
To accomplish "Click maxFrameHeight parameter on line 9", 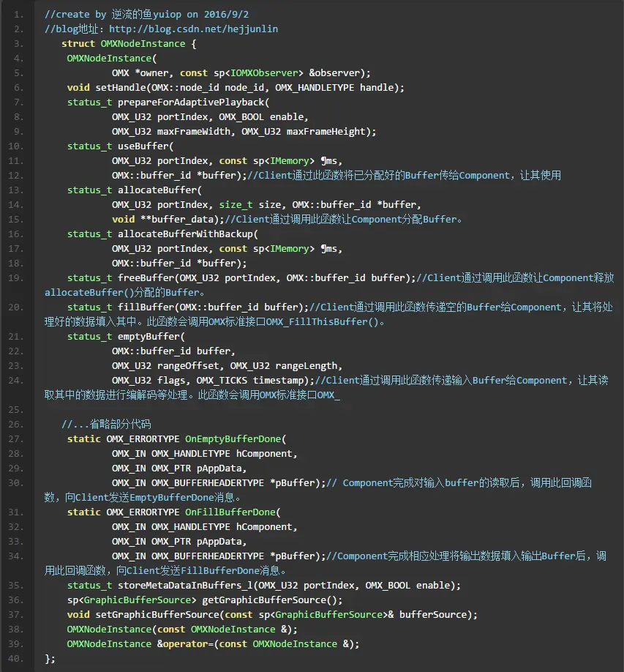I will pyautogui.click(x=326, y=132).
